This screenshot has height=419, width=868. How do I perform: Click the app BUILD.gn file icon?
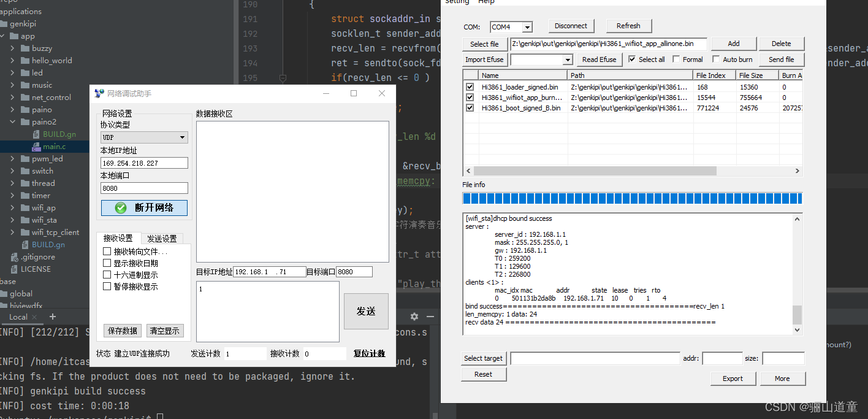[26, 245]
